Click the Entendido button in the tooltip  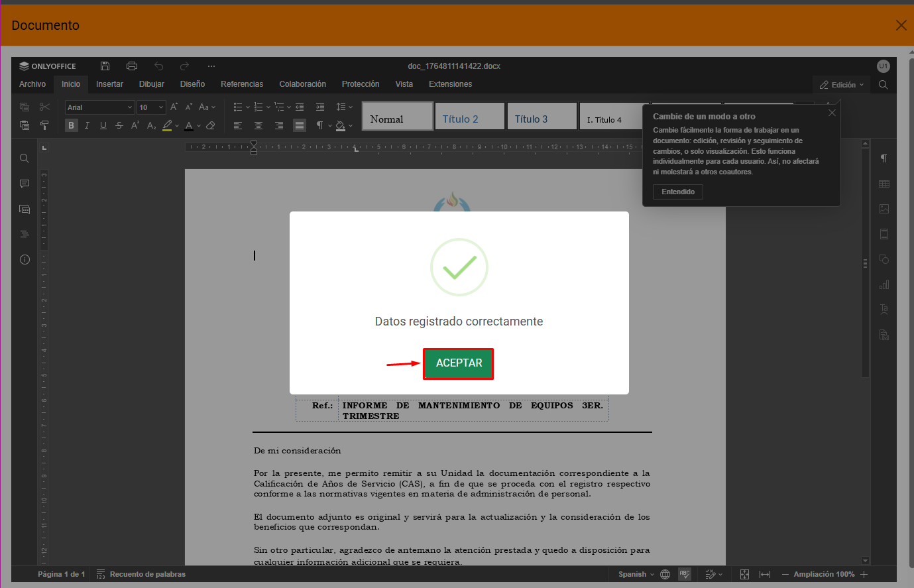pos(677,192)
